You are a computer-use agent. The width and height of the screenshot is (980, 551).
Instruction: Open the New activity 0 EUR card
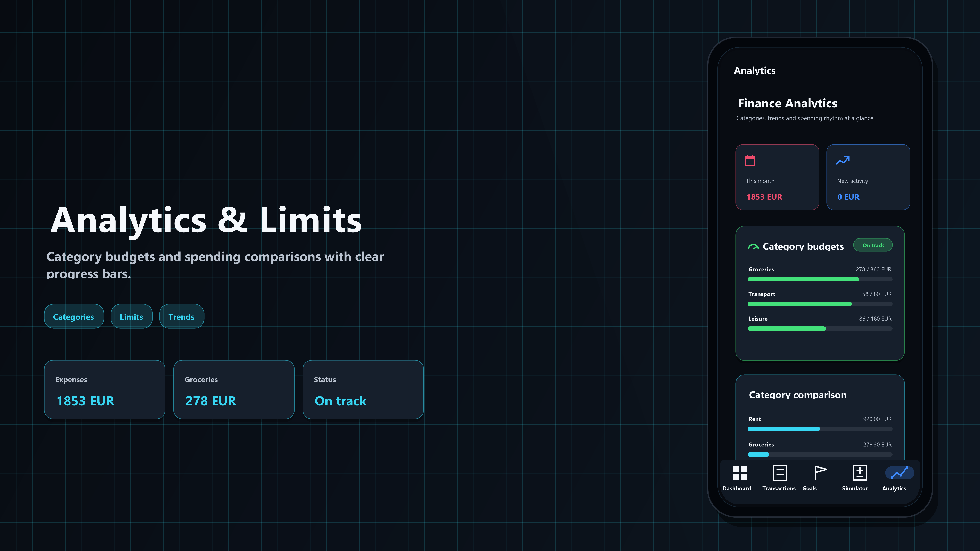click(868, 177)
